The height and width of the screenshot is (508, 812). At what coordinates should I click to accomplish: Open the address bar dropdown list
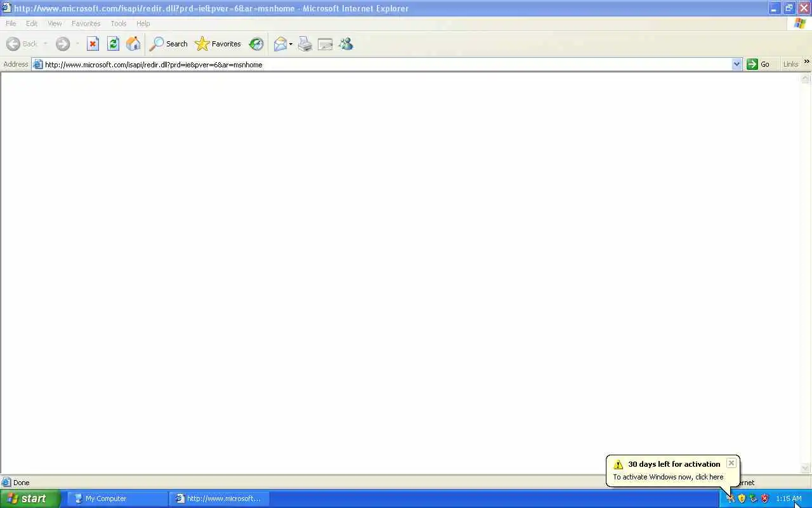pyautogui.click(x=737, y=64)
